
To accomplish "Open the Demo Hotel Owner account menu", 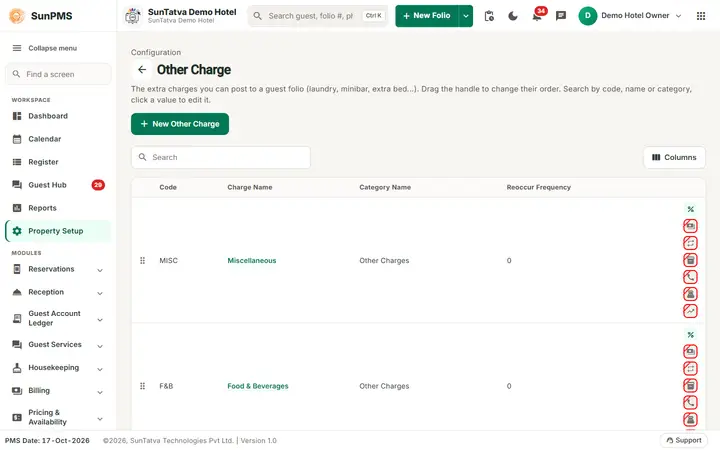I will click(630, 16).
